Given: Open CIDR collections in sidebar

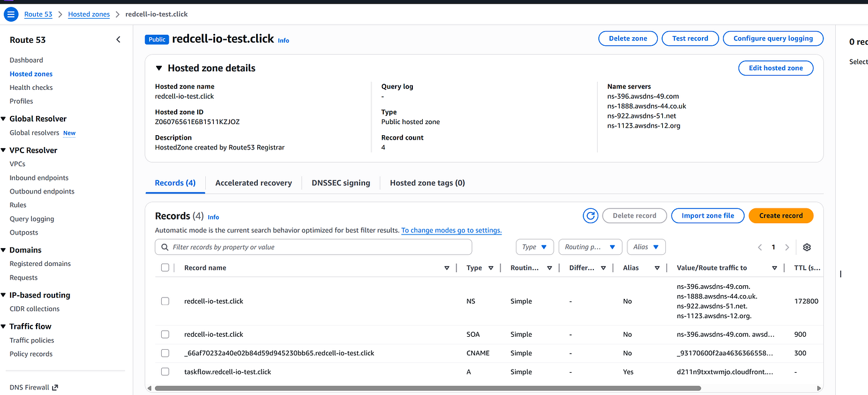Looking at the screenshot, I should click(x=35, y=309).
